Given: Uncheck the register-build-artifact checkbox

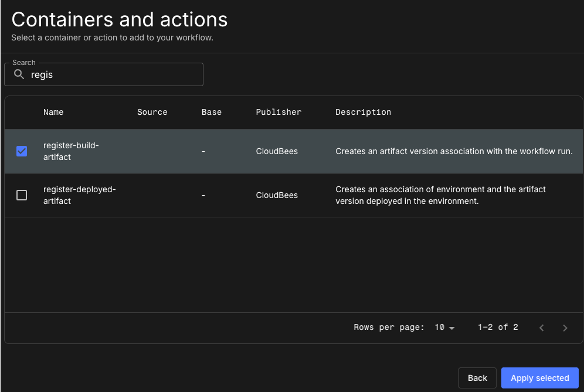Looking at the screenshot, I should [22, 151].
